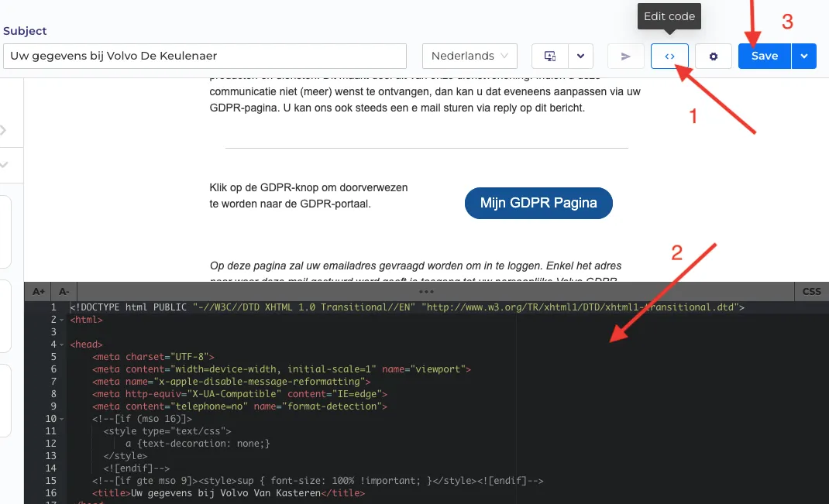This screenshot has height=504, width=829.
Task: Click the left sidebar right chevron
Action: [x=3, y=130]
